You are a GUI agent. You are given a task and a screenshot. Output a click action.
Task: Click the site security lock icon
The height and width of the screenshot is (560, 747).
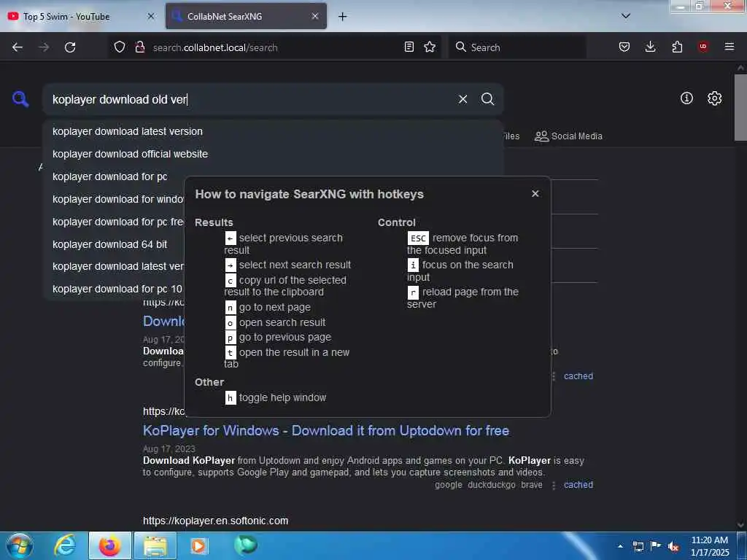coord(139,47)
